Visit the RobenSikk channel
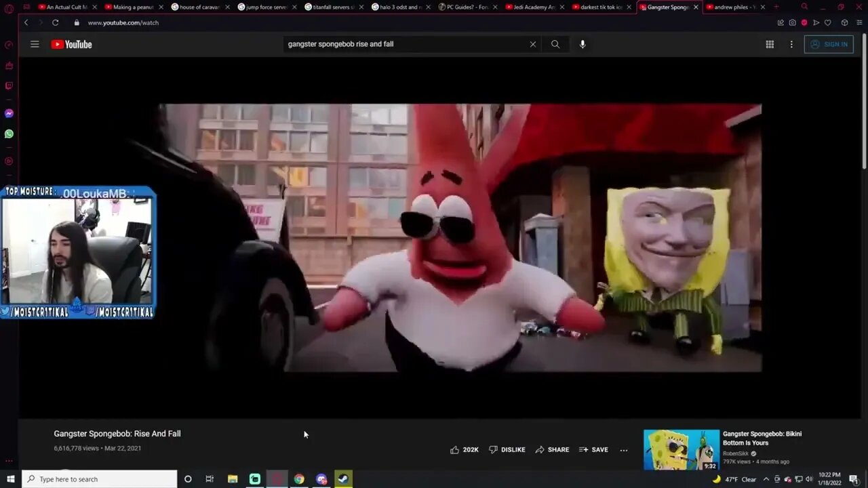The image size is (868, 488). click(x=736, y=453)
